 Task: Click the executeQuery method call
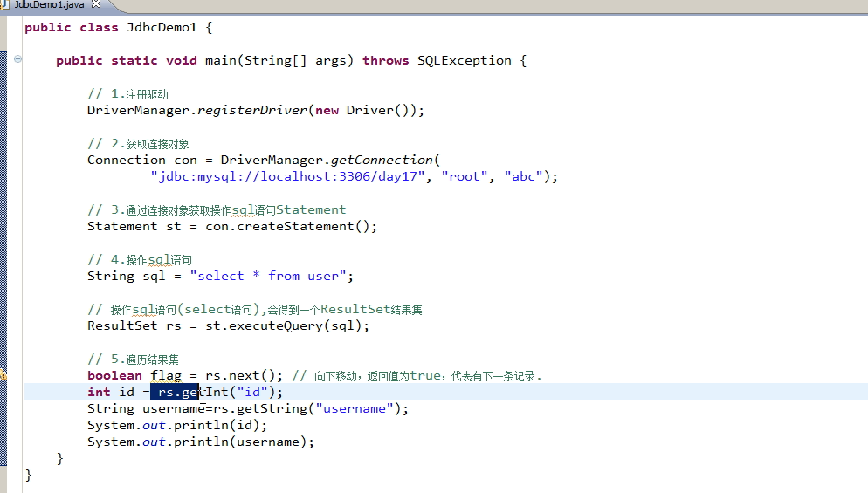pyautogui.click(x=275, y=325)
